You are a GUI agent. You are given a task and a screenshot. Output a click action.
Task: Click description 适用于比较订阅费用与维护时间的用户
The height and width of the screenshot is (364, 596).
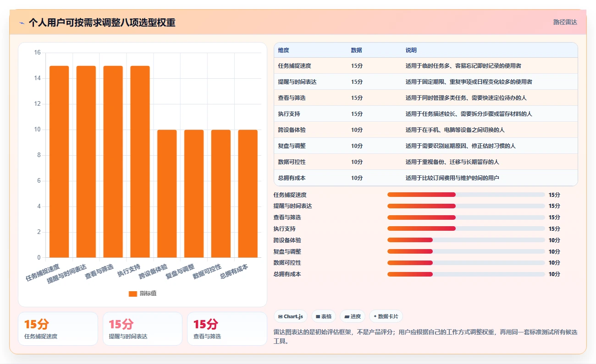[452, 178]
